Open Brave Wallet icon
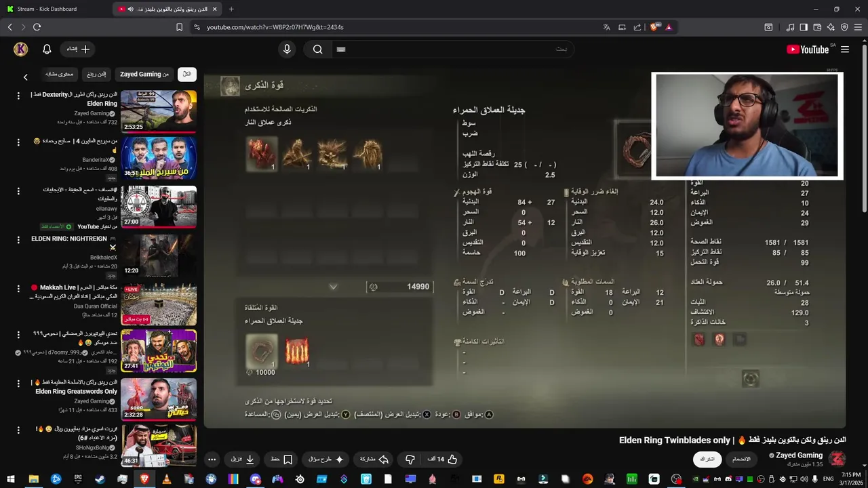 [817, 27]
